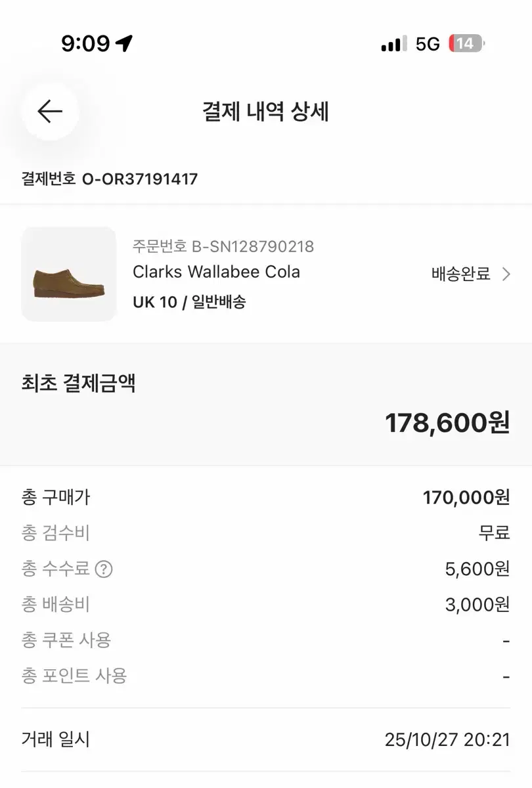This screenshot has height=788, width=532.
Task: Open the 배송완료 delivery status
Action: pos(461,274)
